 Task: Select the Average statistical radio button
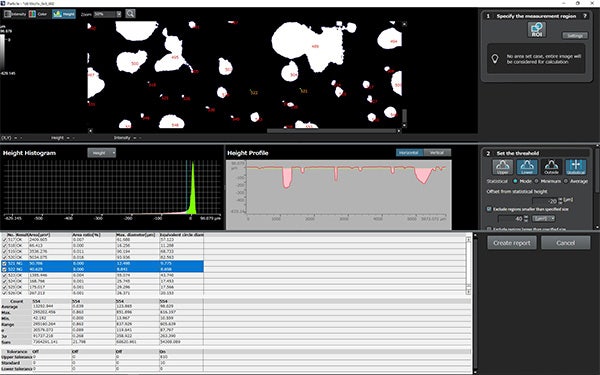[566, 181]
